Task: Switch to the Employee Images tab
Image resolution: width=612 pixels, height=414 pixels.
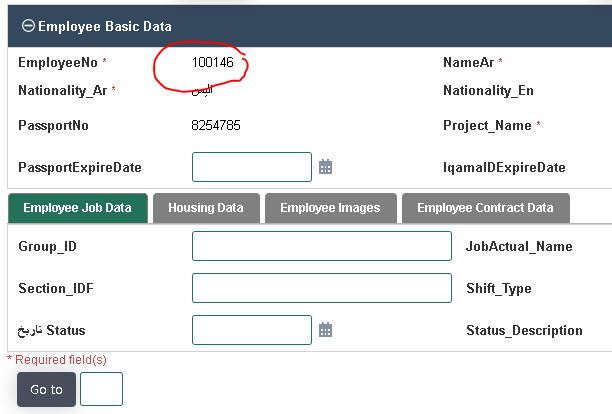Action: [330, 208]
